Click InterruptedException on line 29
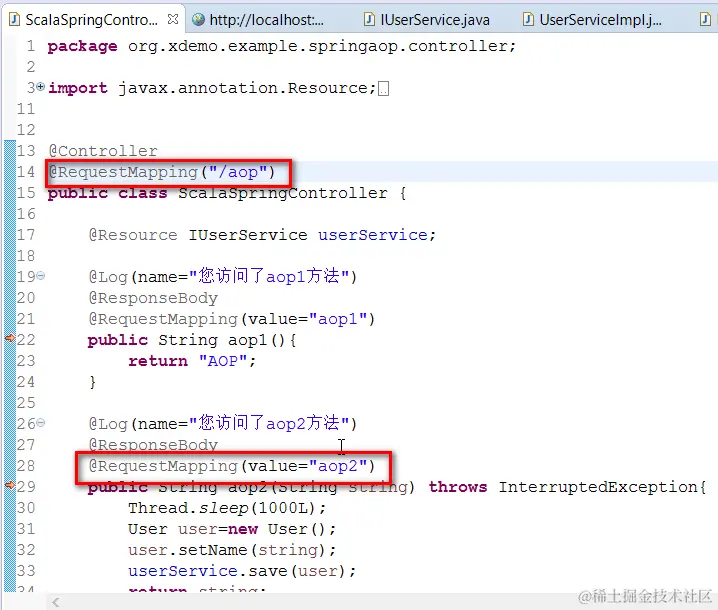Image resolution: width=718 pixels, height=610 pixels. pos(598,487)
